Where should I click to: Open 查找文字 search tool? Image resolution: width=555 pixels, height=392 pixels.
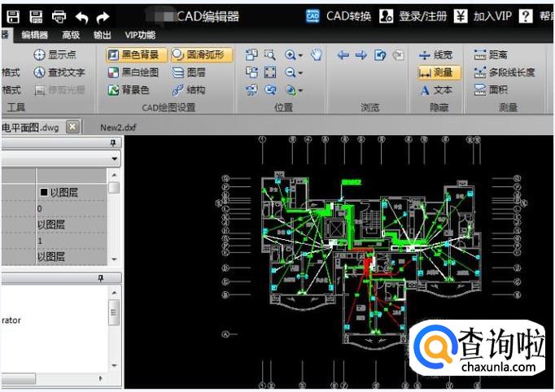(59, 72)
